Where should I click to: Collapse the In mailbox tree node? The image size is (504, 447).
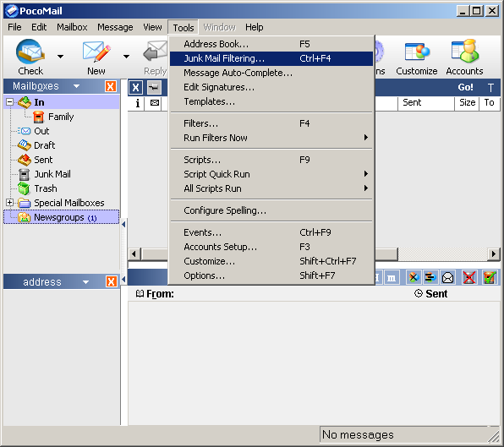point(9,102)
